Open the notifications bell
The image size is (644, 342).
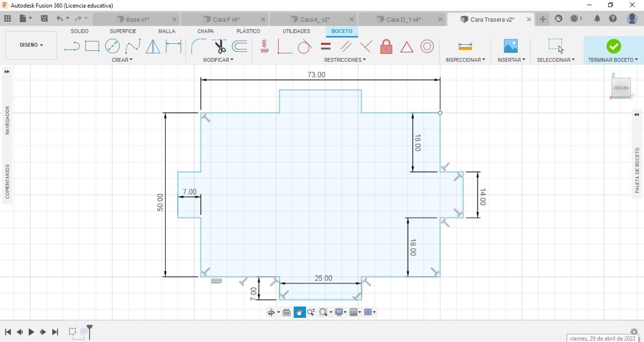click(x=597, y=19)
